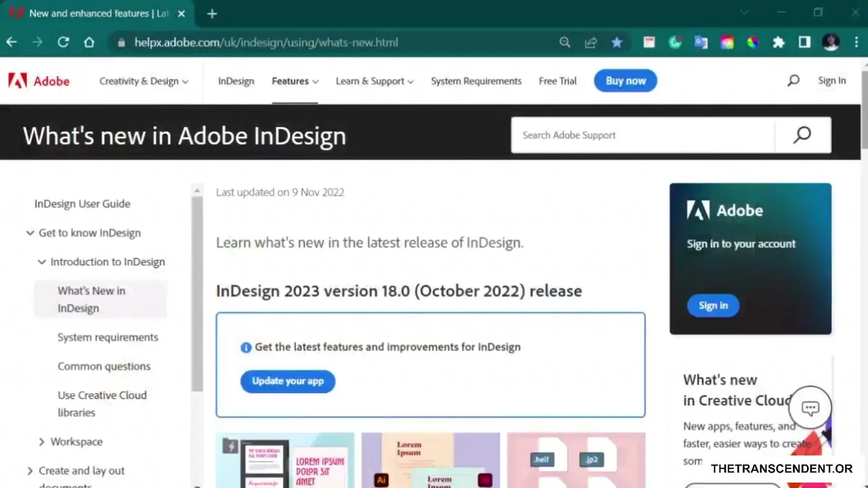Expand the Creativity & Design menu
The width and height of the screenshot is (868, 488).
tap(144, 81)
